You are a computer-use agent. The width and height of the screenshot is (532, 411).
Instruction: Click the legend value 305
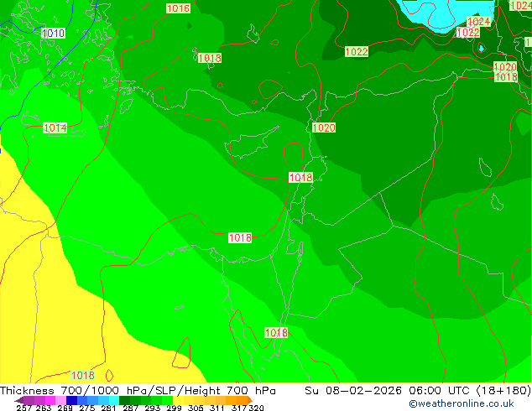pos(196,408)
